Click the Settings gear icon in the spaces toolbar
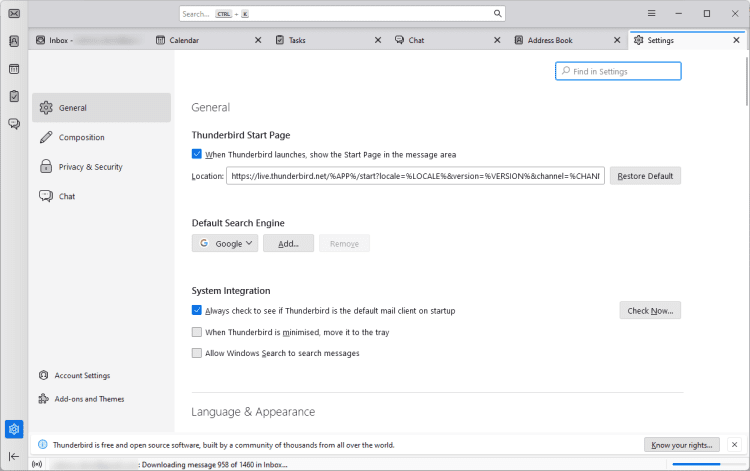This screenshot has height=471, width=750. (14, 429)
